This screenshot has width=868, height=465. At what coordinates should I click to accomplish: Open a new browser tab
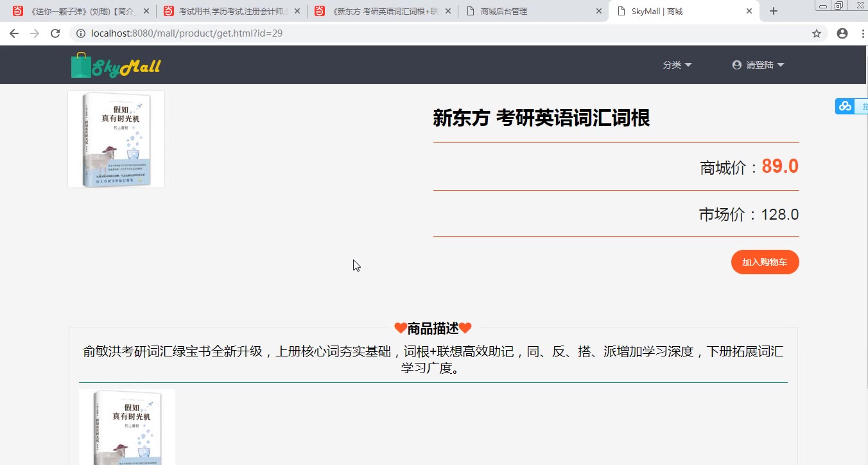(x=774, y=11)
